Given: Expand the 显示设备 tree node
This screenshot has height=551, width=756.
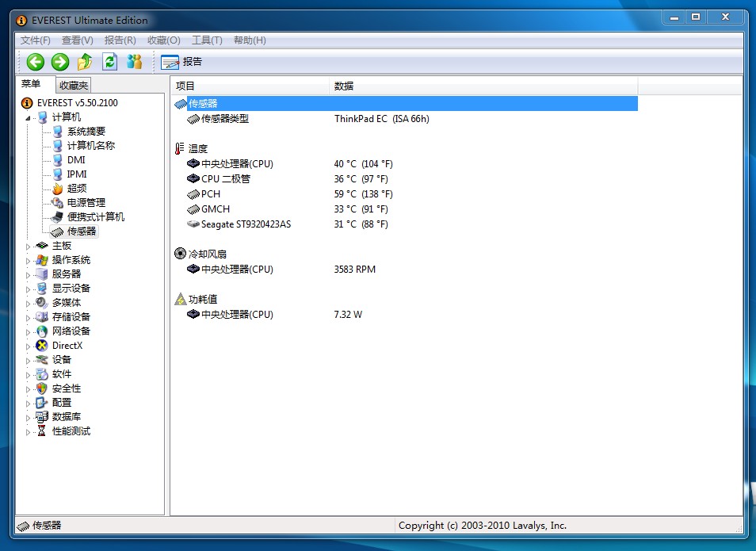Looking at the screenshot, I should coord(28,289).
